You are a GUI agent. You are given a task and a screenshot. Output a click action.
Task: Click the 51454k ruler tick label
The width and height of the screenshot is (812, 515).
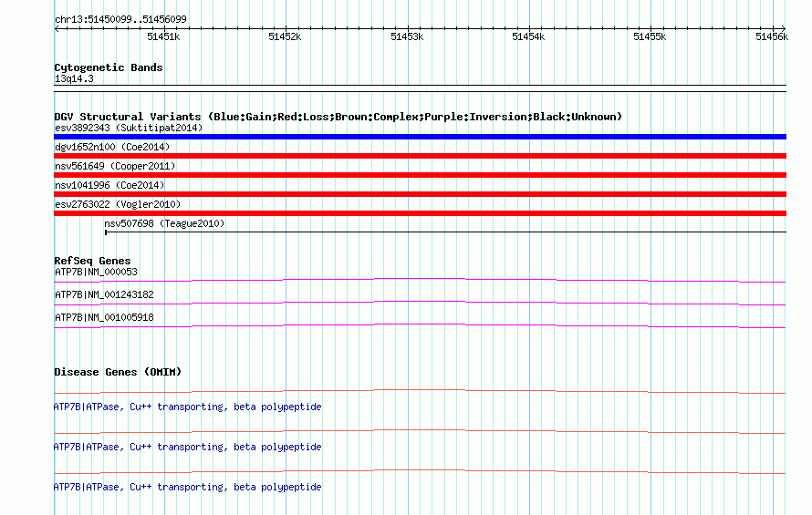pyautogui.click(x=528, y=36)
